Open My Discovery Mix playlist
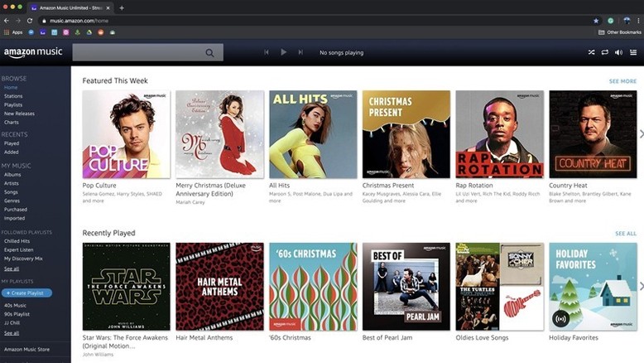 23,259
